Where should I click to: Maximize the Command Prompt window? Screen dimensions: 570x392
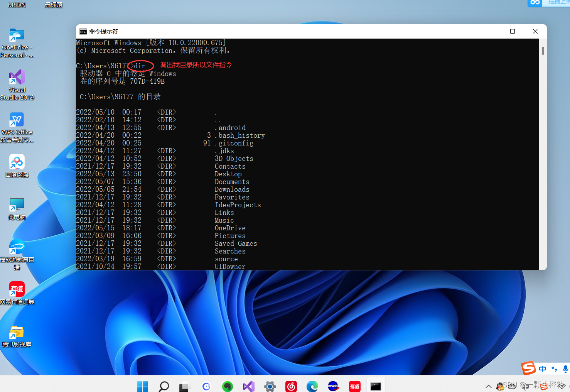[513, 31]
